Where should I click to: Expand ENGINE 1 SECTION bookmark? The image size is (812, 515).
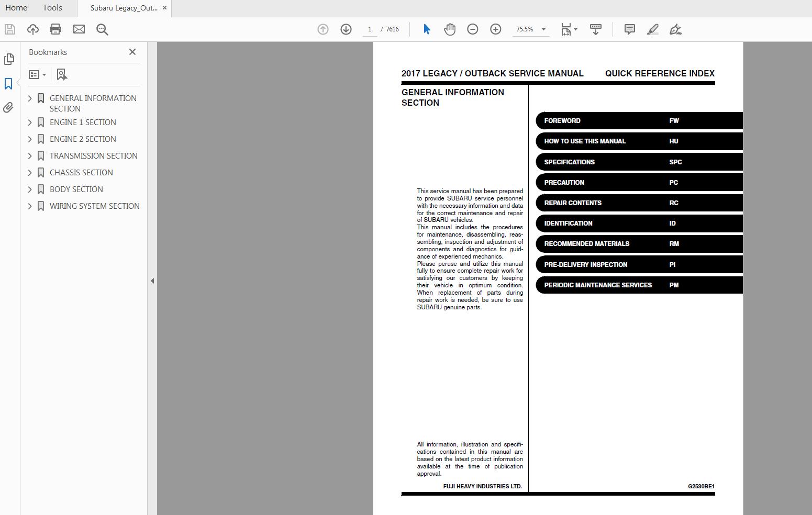pos(30,122)
